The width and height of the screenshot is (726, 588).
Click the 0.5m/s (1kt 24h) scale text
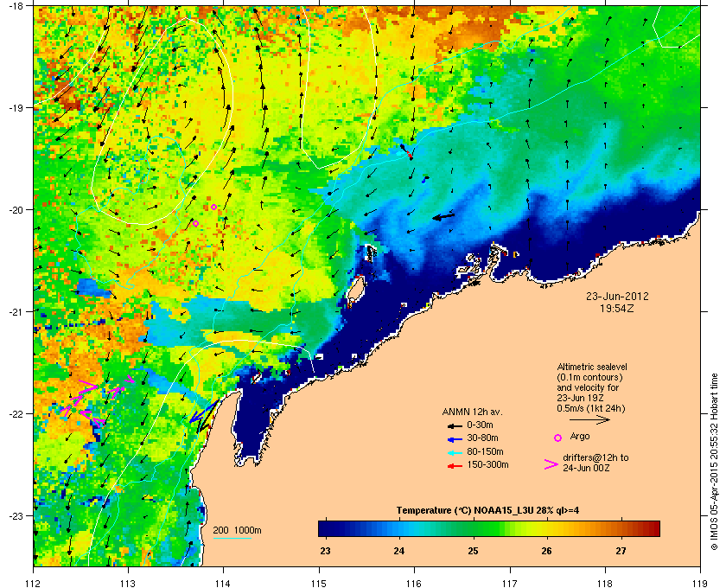pos(591,409)
